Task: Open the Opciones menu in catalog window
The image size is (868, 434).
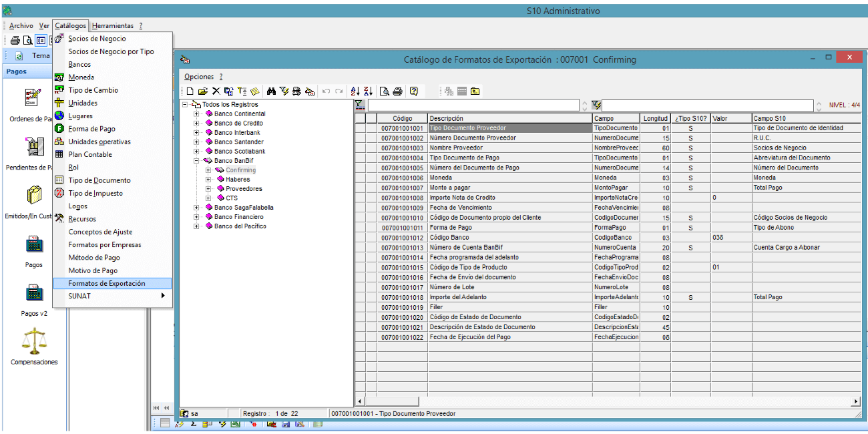Action: coord(199,77)
